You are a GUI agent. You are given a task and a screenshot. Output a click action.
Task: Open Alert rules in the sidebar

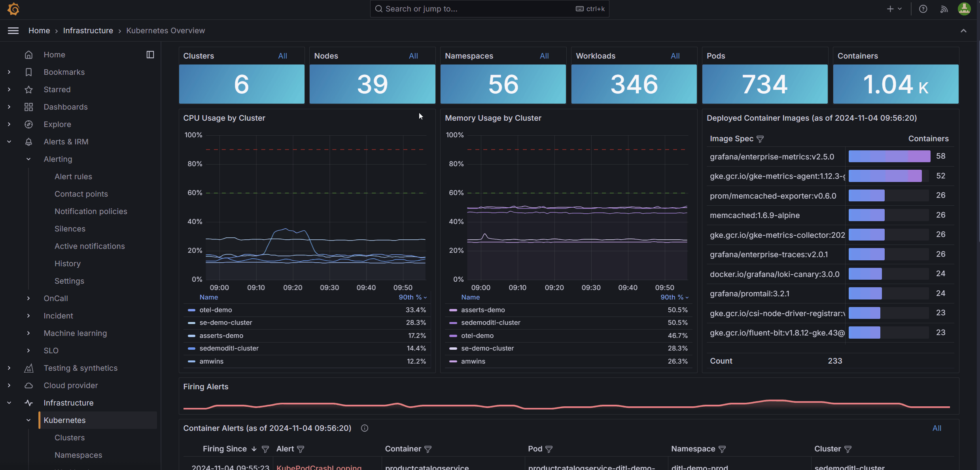click(73, 176)
